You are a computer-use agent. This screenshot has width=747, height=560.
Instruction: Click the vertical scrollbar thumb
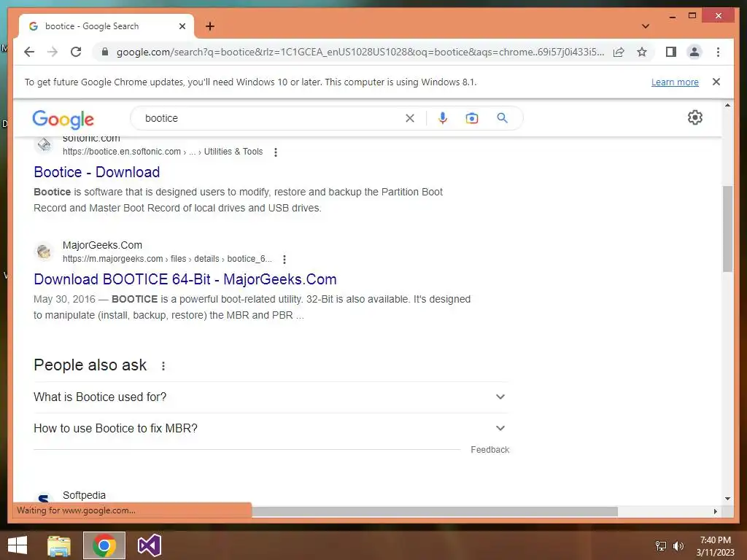click(727, 228)
